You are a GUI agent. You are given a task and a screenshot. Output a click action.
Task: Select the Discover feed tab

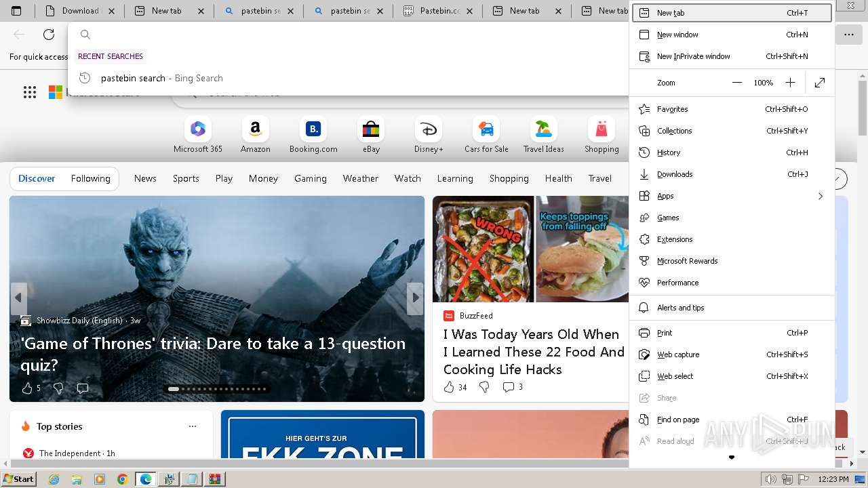point(37,178)
